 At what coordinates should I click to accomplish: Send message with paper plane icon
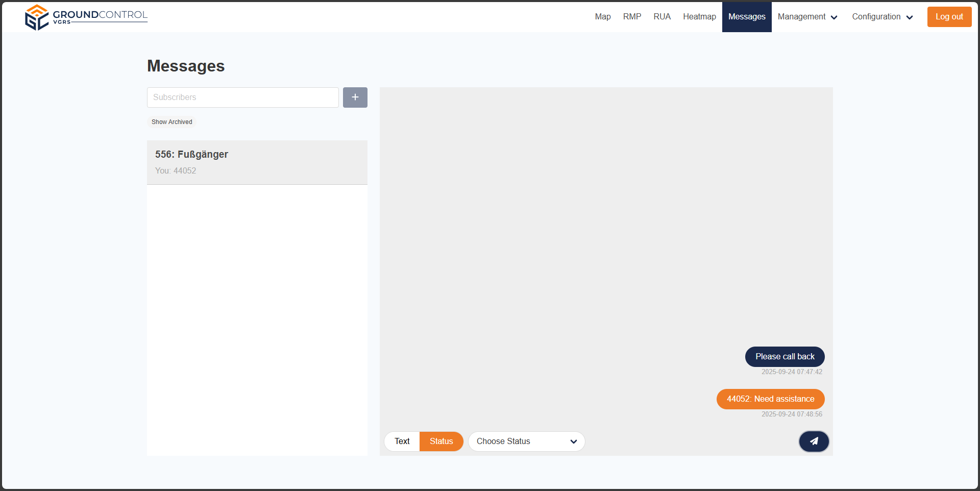click(814, 441)
